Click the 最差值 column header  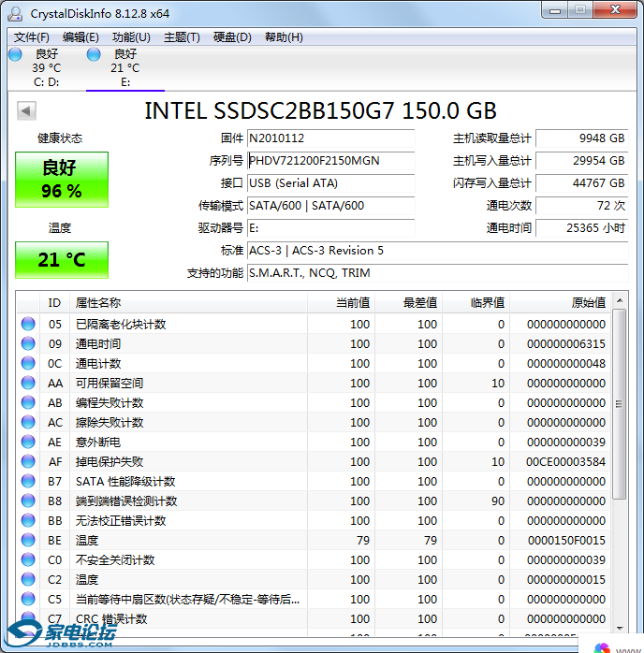pos(409,303)
